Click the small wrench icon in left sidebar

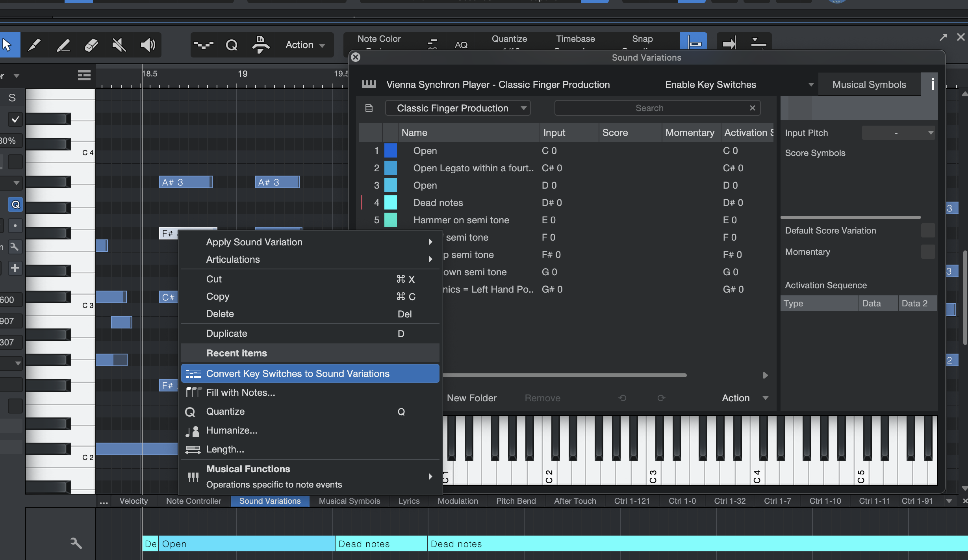pos(15,247)
